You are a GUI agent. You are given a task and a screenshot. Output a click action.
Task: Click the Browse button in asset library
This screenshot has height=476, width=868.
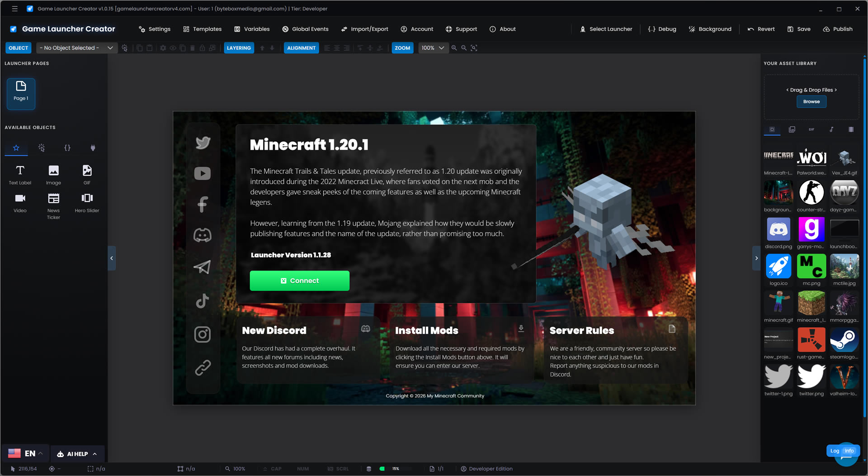[x=811, y=101]
